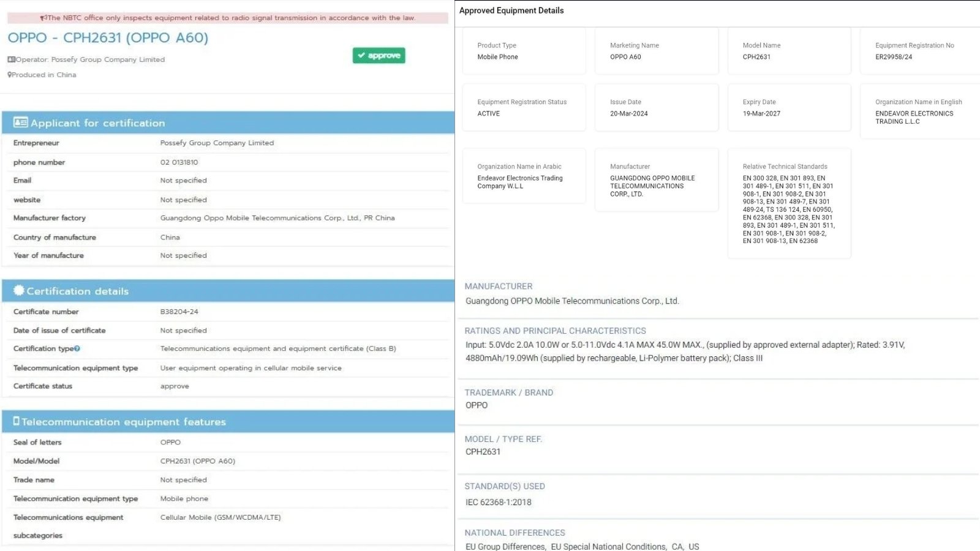This screenshot has width=980, height=551.
Task: Click the MANUFACTURER section heading
Action: (x=499, y=286)
